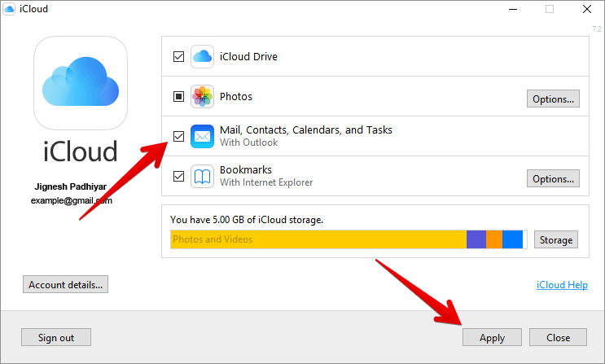
Task: Click the orange storage bar segment
Action: 494,239
